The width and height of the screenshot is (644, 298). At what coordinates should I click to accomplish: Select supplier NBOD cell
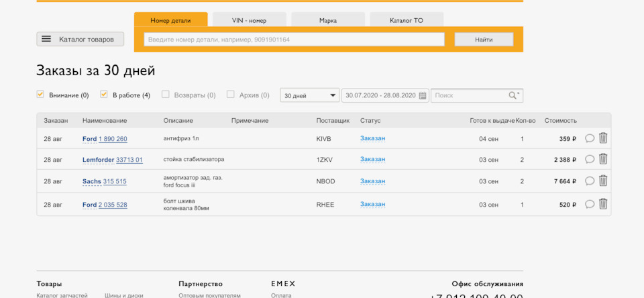click(x=325, y=181)
